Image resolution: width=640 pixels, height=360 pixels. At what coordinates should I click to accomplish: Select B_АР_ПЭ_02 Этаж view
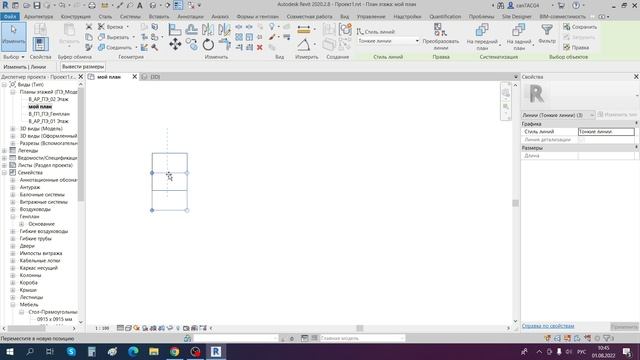49,99
